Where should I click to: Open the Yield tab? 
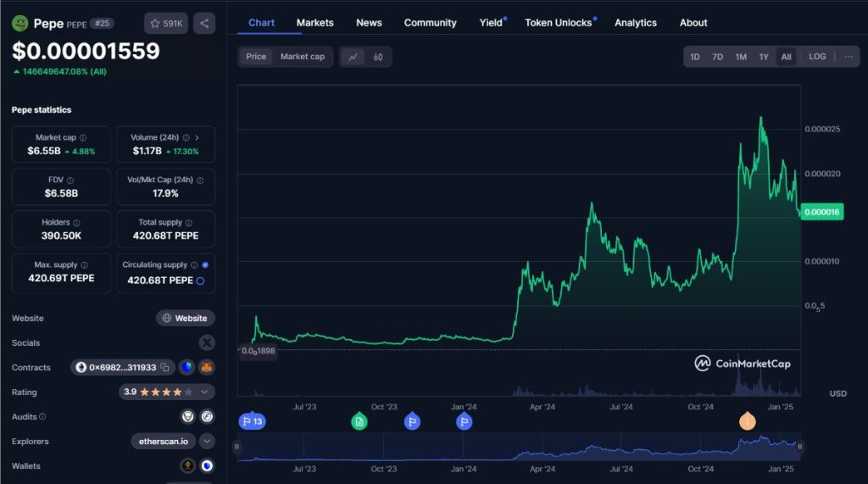point(491,23)
